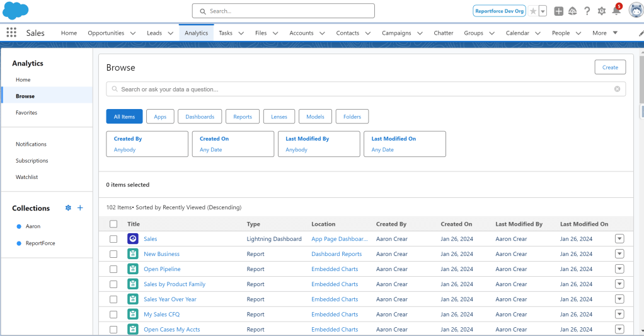This screenshot has height=336, width=644.
Task: Open the App Launcher grid icon
Action: [11, 33]
